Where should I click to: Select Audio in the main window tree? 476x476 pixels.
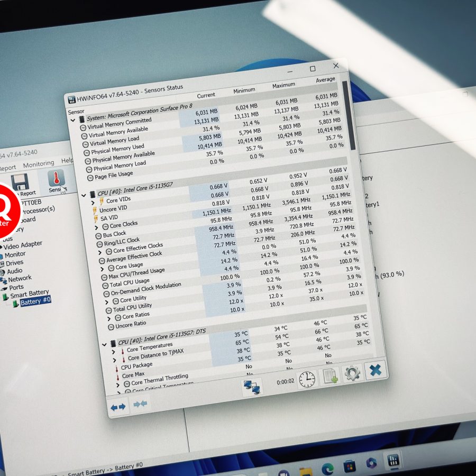pos(15,271)
